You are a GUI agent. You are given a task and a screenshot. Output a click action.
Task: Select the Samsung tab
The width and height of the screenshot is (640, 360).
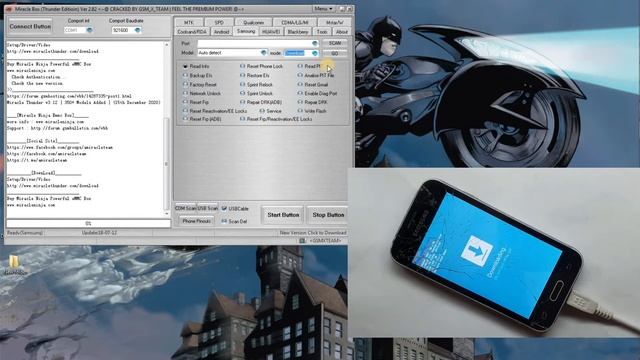(246, 31)
